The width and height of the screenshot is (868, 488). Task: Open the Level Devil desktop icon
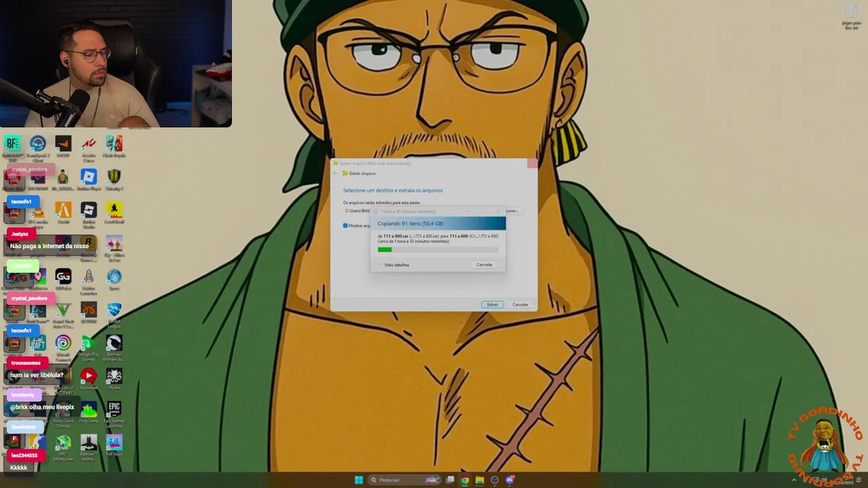tap(114, 213)
